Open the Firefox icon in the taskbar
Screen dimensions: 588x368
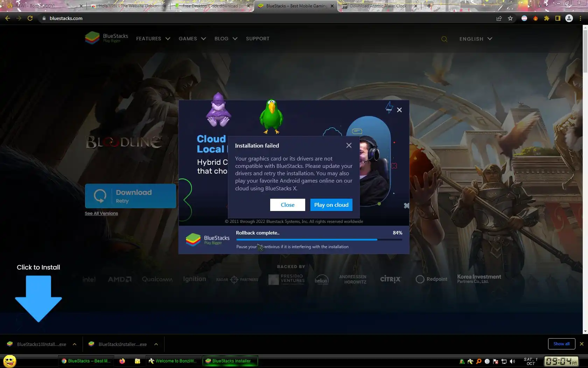coord(122,361)
